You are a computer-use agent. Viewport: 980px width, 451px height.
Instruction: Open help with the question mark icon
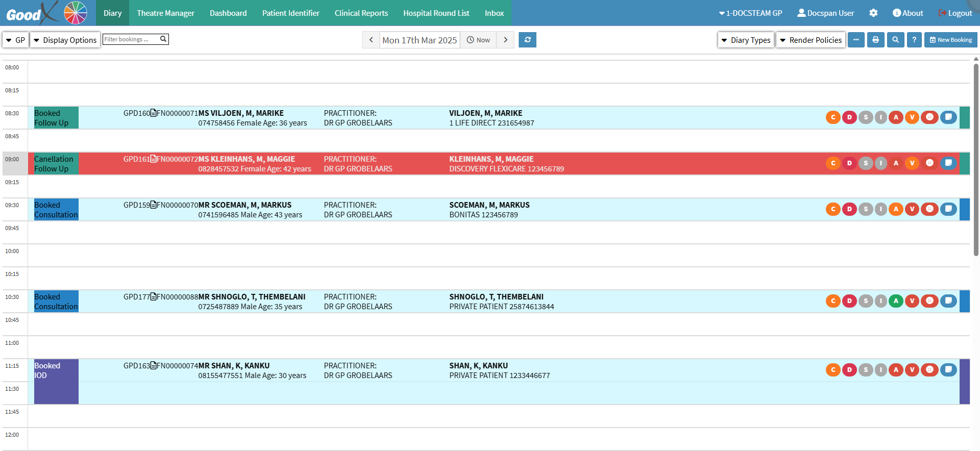point(914,40)
